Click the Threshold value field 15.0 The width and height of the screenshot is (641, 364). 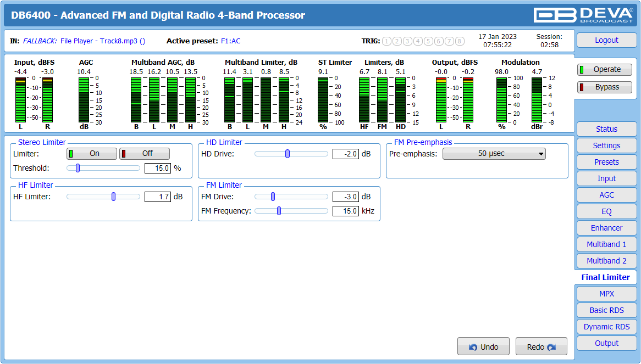tap(158, 168)
